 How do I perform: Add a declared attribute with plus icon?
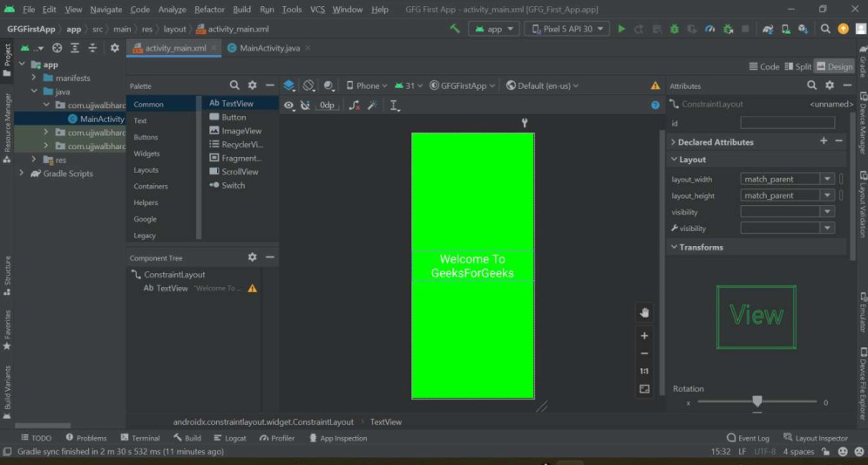(x=824, y=140)
